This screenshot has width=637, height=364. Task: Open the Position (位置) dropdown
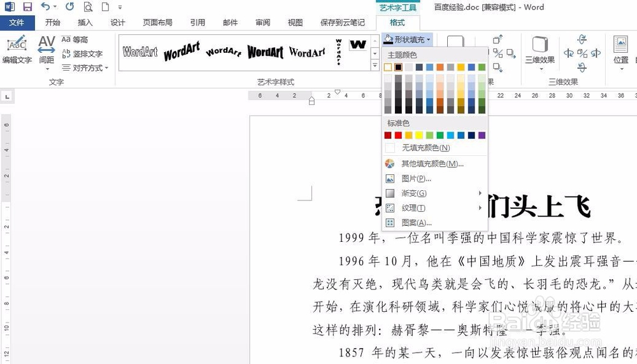[x=620, y=53]
